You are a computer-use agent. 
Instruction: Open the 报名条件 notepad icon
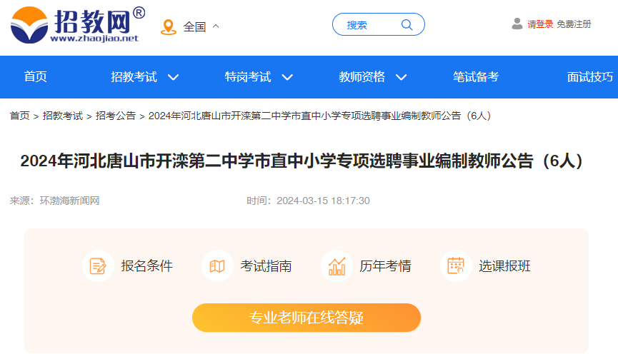coord(98,266)
